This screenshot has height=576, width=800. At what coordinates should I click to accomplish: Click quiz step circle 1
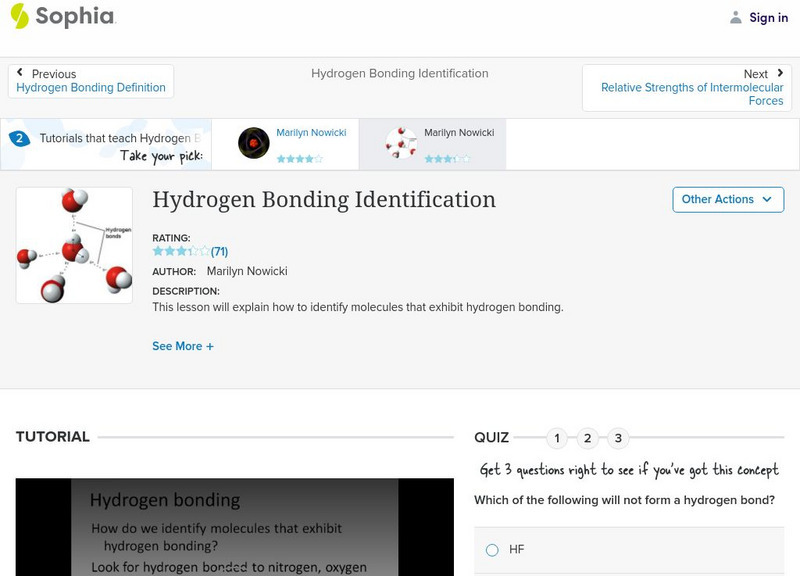(557, 437)
